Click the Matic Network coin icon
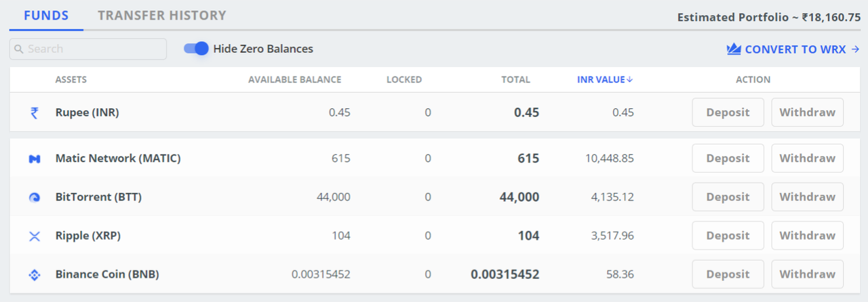This screenshot has height=302, width=868. coord(34,158)
